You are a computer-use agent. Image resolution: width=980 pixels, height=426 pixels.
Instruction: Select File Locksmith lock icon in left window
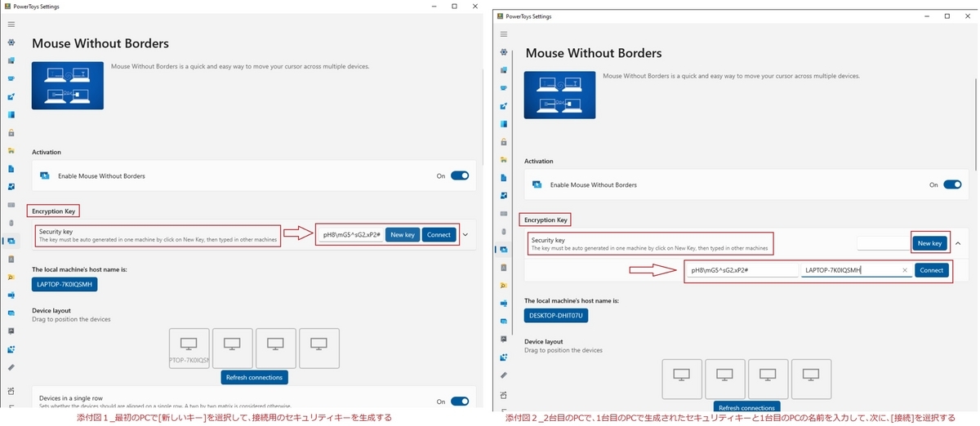pos(11,132)
